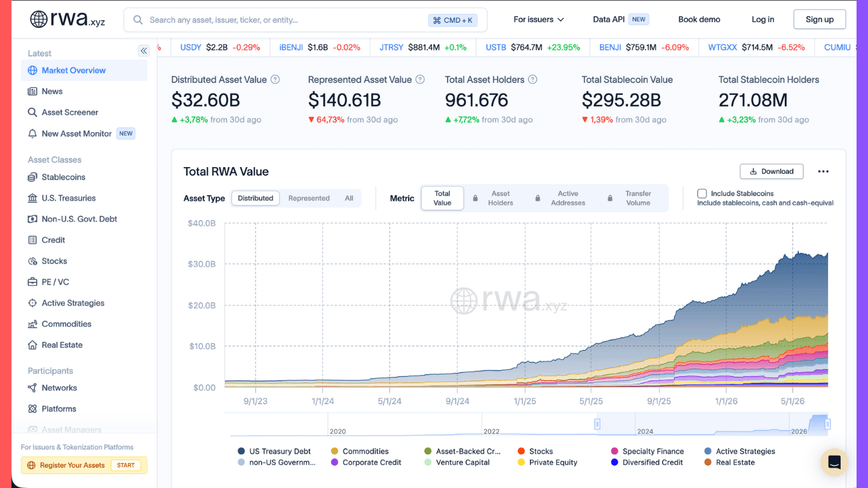Click info icon beside Total Asset Holders

[533, 79]
